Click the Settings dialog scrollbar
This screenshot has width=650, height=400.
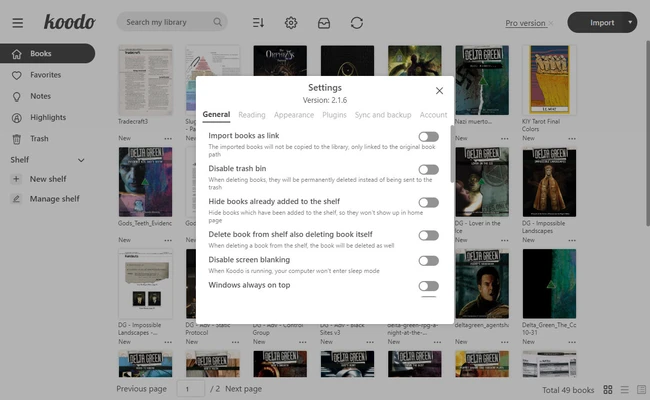pyautogui.click(x=452, y=153)
